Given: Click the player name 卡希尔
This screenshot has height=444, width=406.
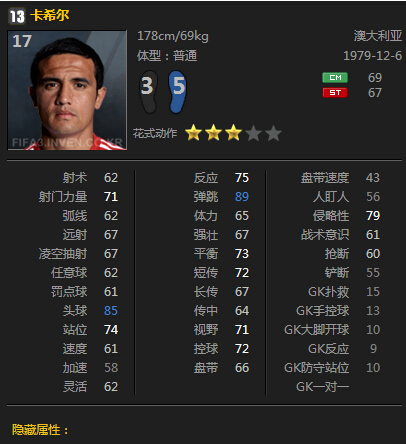Looking at the screenshot, I should tap(50, 15).
